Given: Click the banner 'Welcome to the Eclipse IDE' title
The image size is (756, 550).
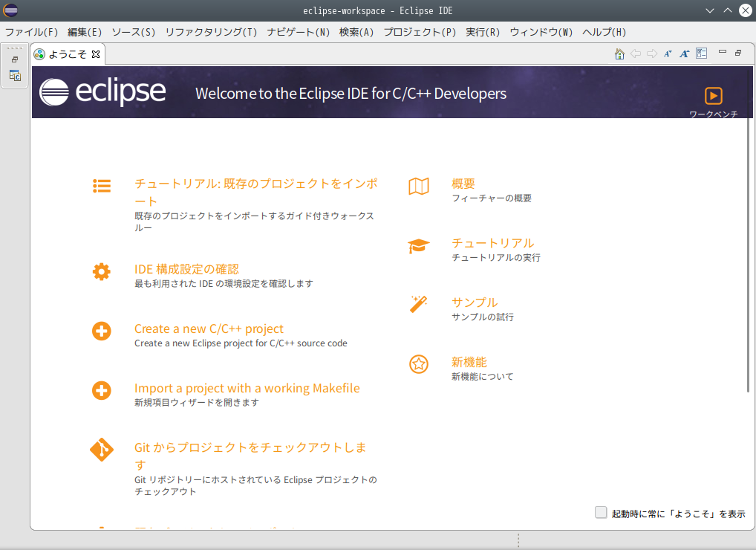Looking at the screenshot, I should point(351,94).
